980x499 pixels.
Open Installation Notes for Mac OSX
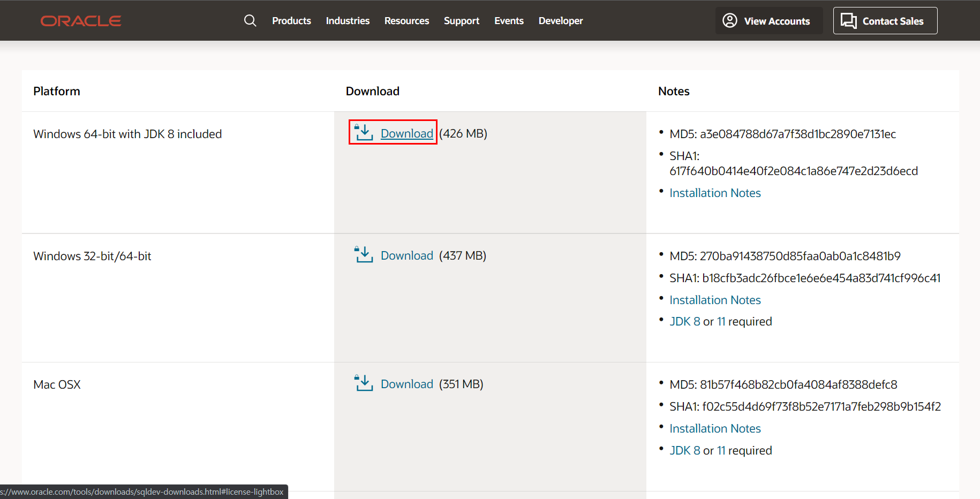(x=715, y=428)
